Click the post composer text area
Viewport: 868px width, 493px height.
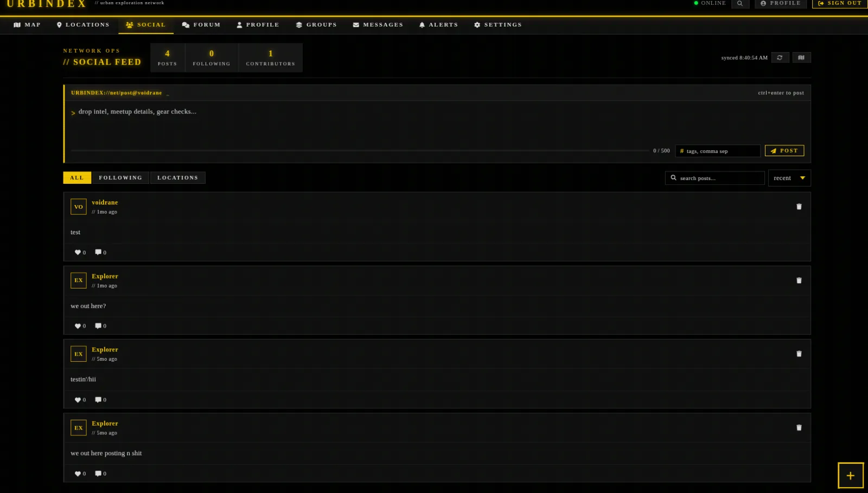coord(437,124)
